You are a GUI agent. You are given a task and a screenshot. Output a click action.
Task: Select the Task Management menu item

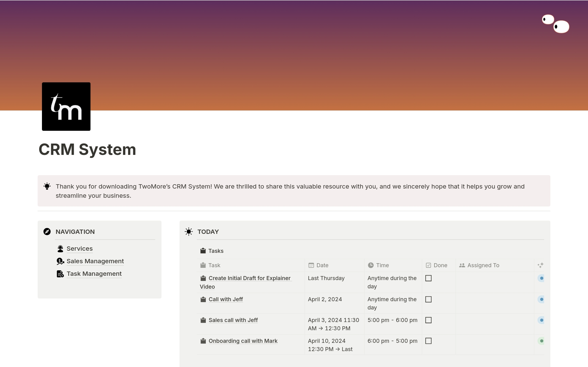pos(94,274)
